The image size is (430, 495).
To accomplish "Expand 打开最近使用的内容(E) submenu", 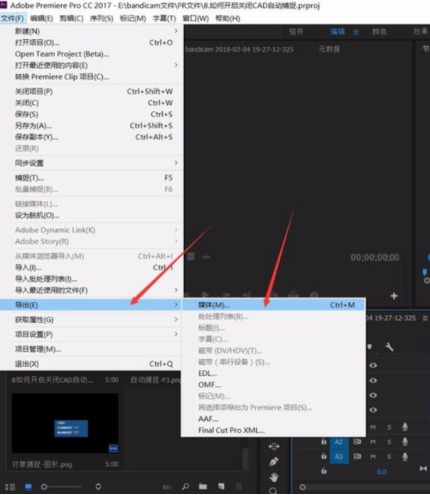I will pos(92,65).
